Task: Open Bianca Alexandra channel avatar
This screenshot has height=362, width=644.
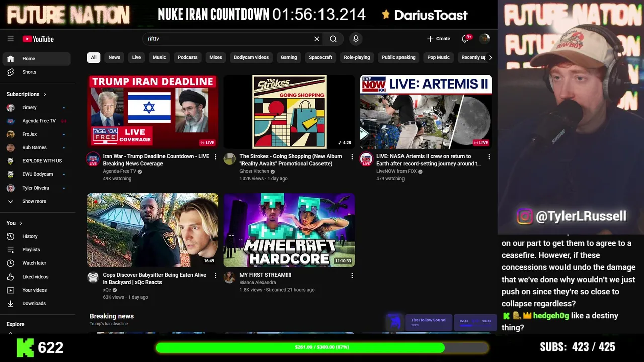Action: tap(229, 277)
